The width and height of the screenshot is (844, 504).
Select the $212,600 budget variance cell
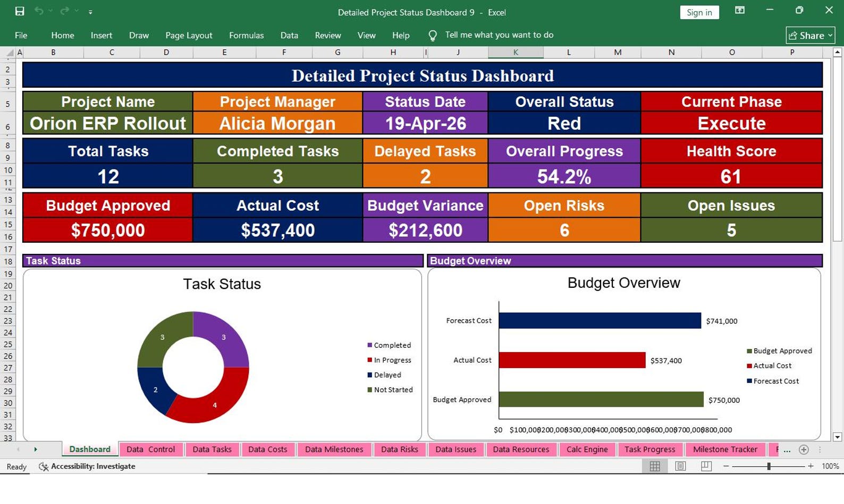(425, 230)
